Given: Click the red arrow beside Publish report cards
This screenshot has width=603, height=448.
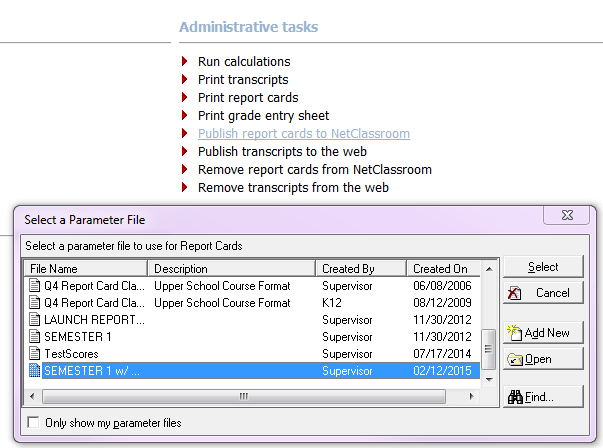Looking at the screenshot, I should click(185, 133).
